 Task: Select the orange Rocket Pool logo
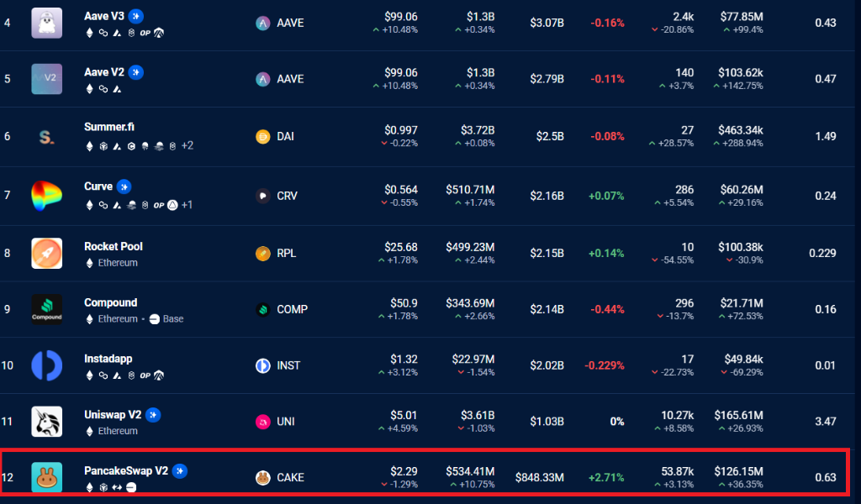pyautogui.click(x=46, y=253)
